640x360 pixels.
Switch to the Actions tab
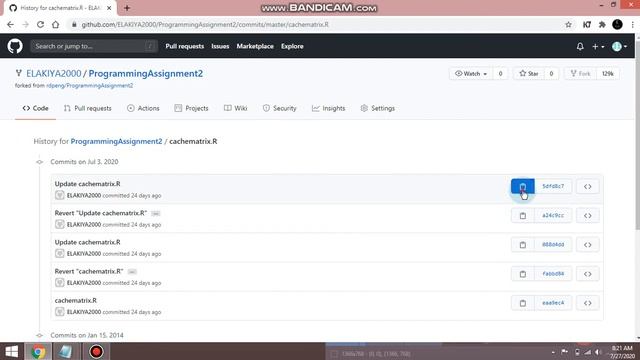(x=143, y=108)
